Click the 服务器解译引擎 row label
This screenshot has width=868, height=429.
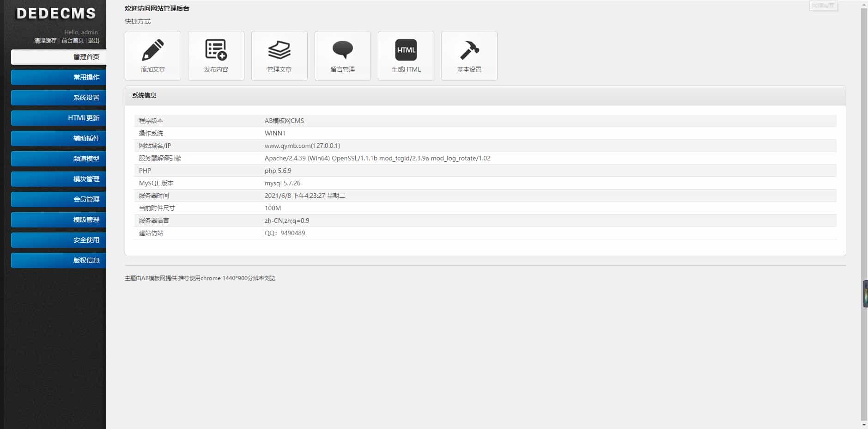pyautogui.click(x=160, y=158)
